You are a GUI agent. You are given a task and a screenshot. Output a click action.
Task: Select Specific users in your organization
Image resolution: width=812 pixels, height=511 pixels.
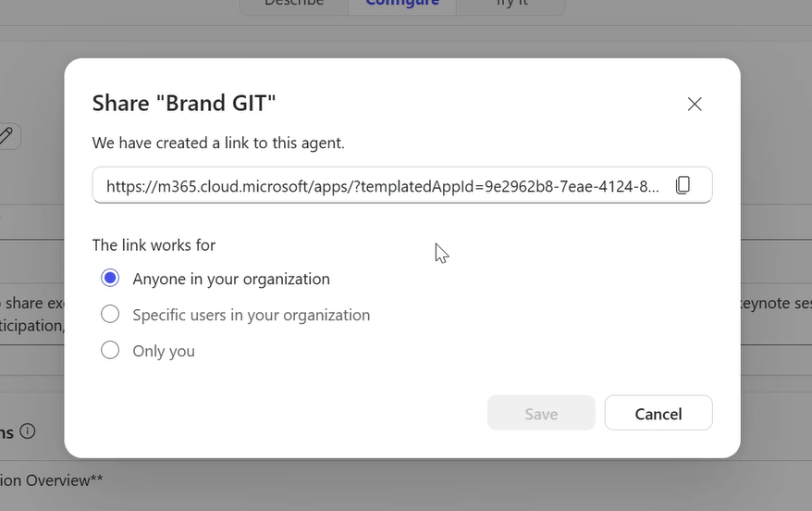tap(110, 314)
